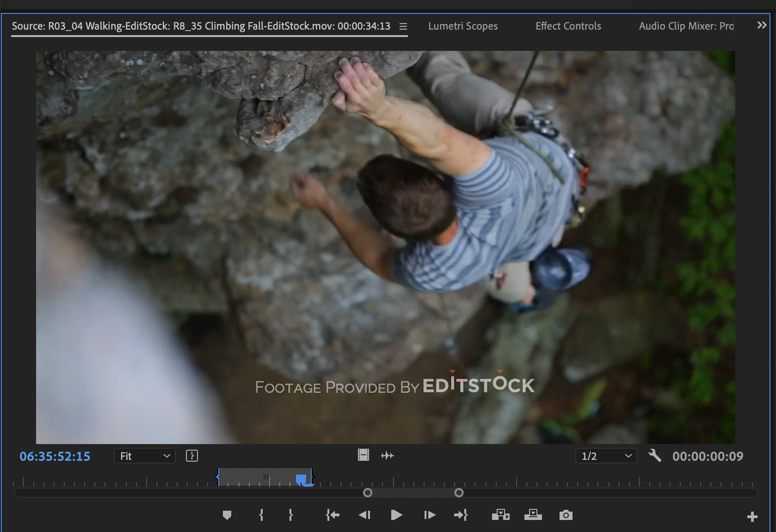Open the Button Editor plus icon
The height and width of the screenshot is (532, 776).
coord(752,517)
